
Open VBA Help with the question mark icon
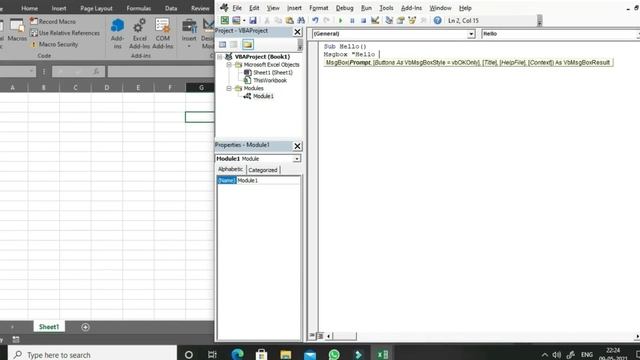pyautogui.click(x=437, y=20)
